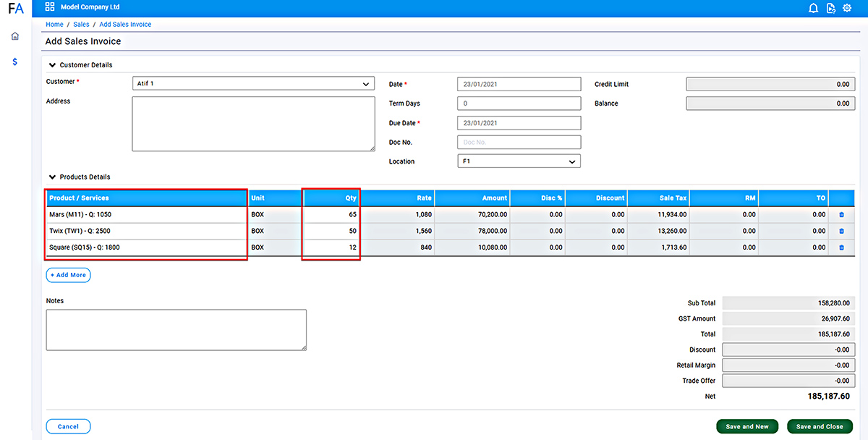Select the Square (SQ15) - Q: 1800 product cell
The height and width of the screenshot is (440, 868).
click(x=146, y=247)
